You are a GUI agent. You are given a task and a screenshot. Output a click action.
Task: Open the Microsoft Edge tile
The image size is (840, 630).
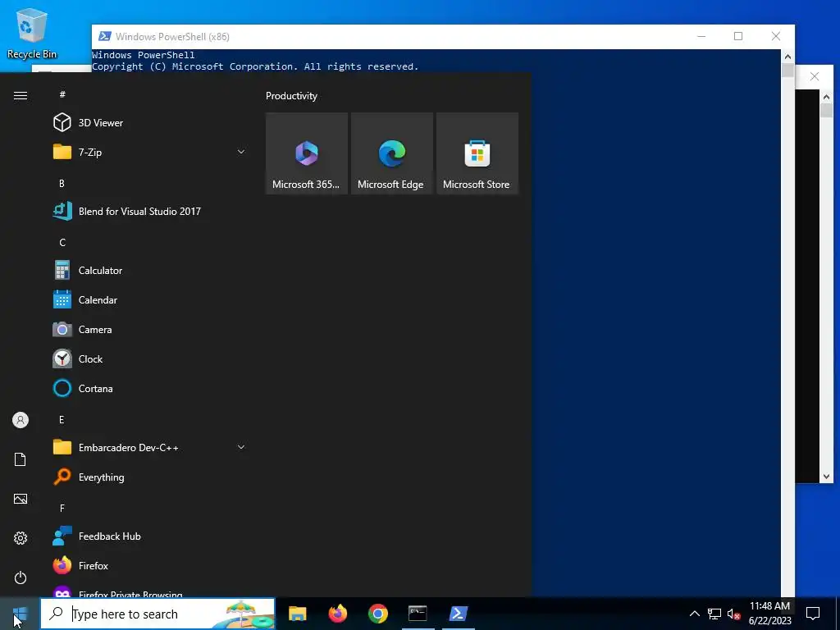pyautogui.click(x=391, y=153)
